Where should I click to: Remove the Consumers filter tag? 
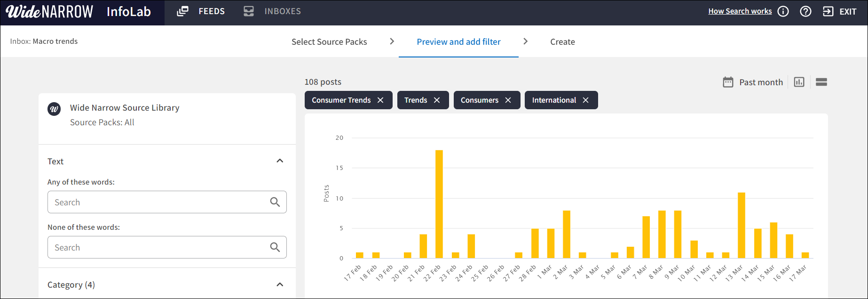[508, 100]
